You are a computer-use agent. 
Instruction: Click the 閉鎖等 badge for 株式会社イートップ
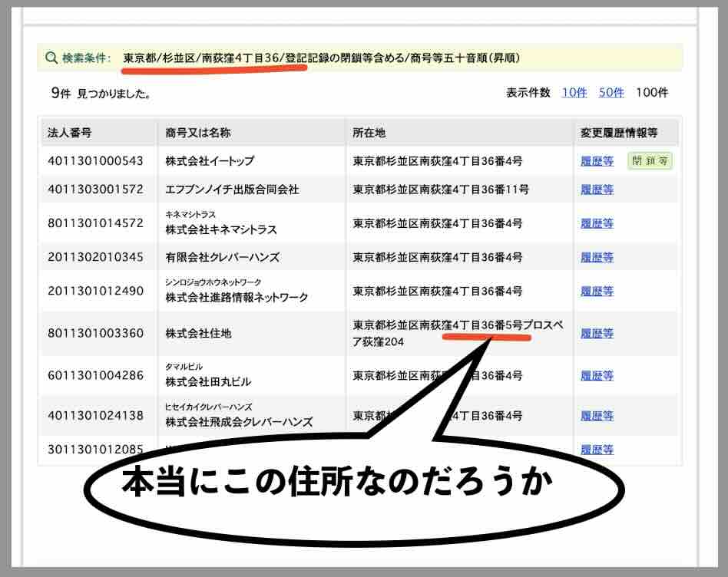click(x=650, y=161)
